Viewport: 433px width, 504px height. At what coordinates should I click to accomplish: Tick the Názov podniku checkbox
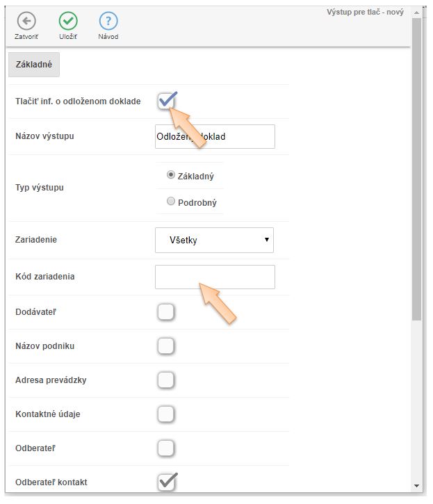(165, 346)
